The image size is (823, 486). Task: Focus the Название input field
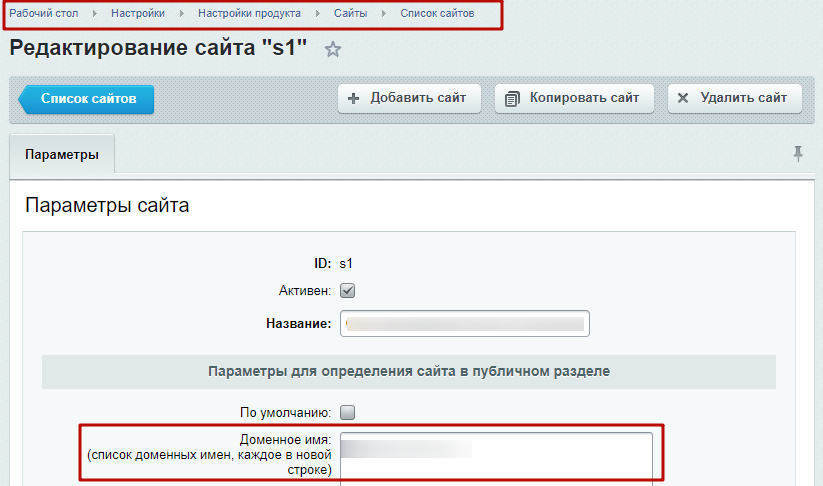[x=465, y=324]
